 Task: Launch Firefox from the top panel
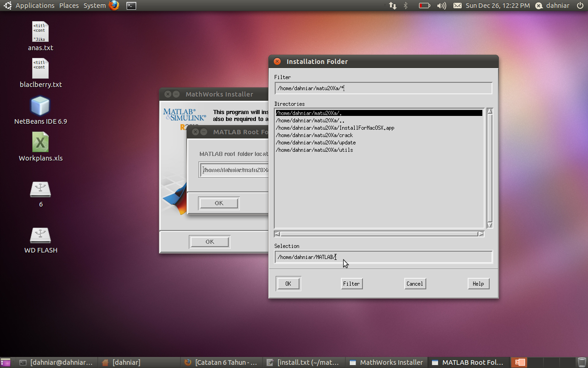click(114, 6)
